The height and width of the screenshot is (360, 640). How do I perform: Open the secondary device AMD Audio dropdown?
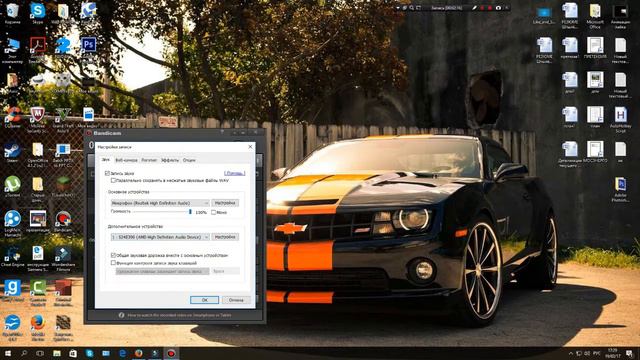[x=160, y=237]
